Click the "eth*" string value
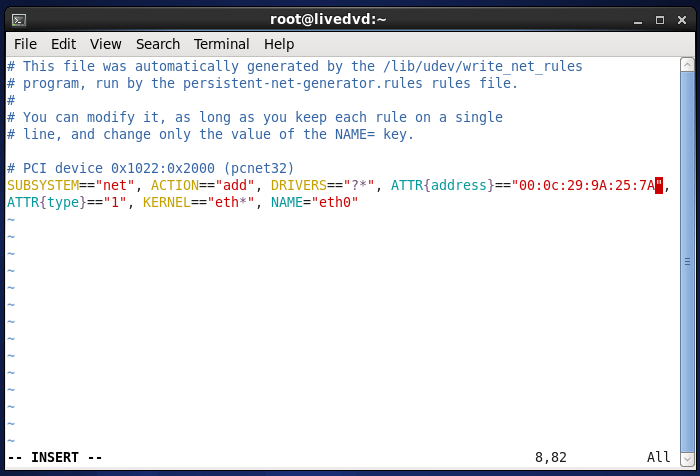The image size is (700, 476). [231, 202]
